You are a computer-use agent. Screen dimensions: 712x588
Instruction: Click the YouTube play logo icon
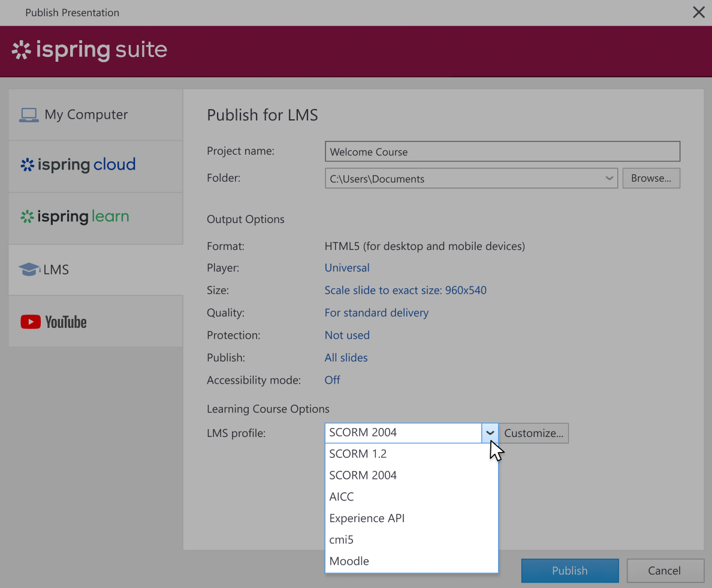(x=31, y=322)
